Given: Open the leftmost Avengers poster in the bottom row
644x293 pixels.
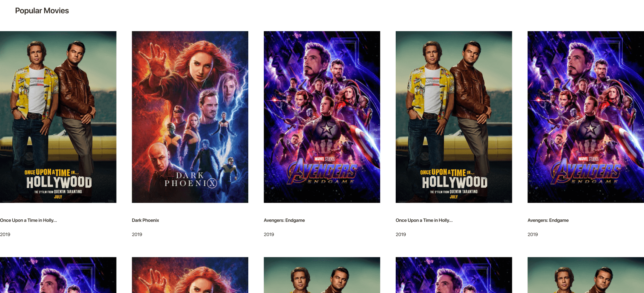Looking at the screenshot, I should (x=58, y=275).
